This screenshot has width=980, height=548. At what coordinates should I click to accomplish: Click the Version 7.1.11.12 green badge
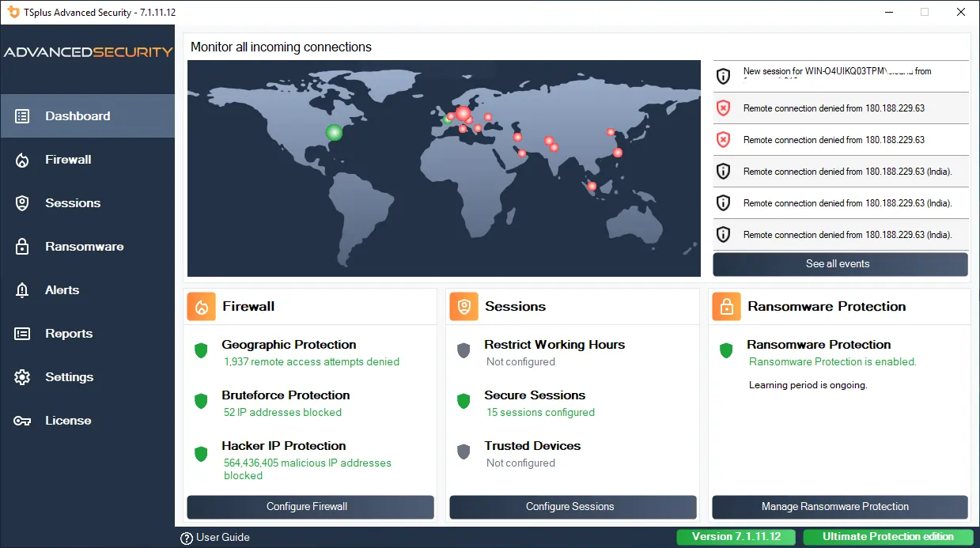[x=736, y=537]
